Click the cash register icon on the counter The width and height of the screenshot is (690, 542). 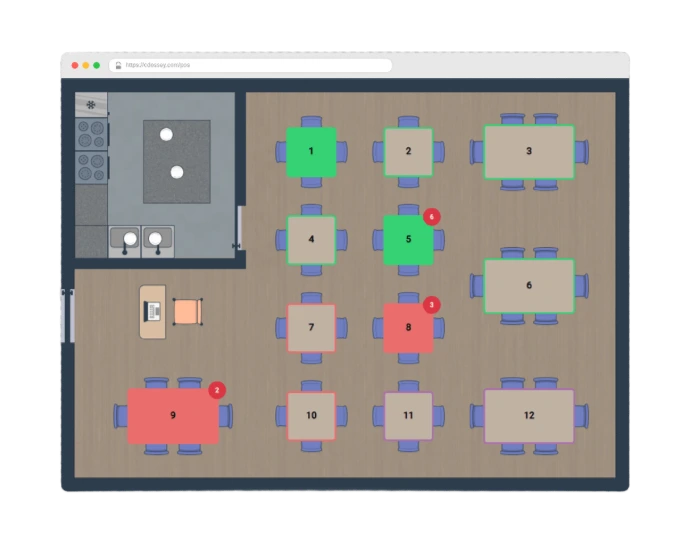(153, 311)
